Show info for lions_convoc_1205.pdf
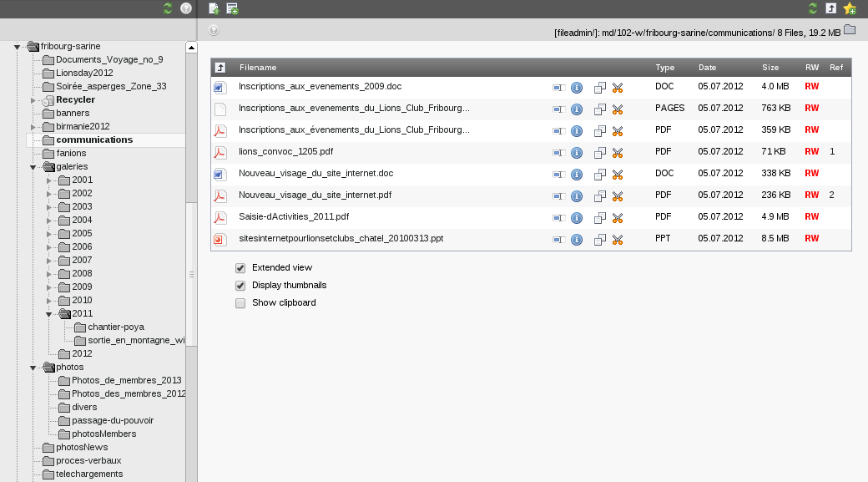868x482 pixels. 577,153
